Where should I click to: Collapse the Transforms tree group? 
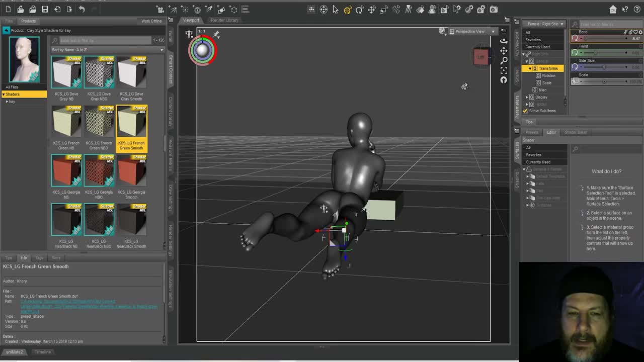click(530, 68)
